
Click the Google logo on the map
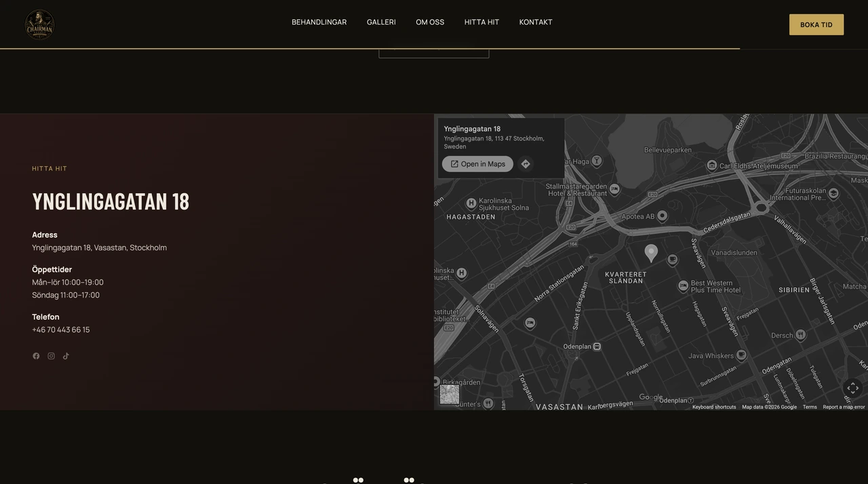[x=651, y=397]
